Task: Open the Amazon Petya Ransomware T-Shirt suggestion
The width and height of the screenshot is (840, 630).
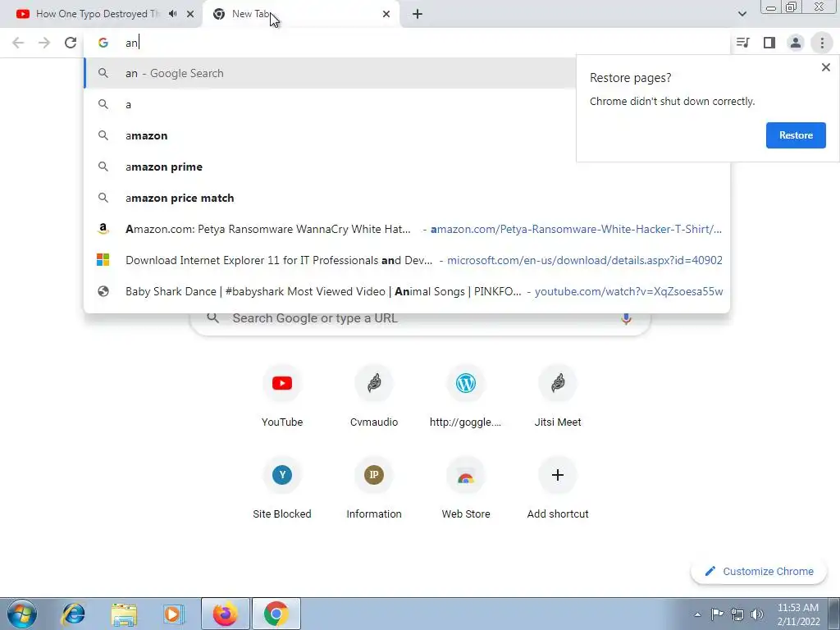Action: 407,229
